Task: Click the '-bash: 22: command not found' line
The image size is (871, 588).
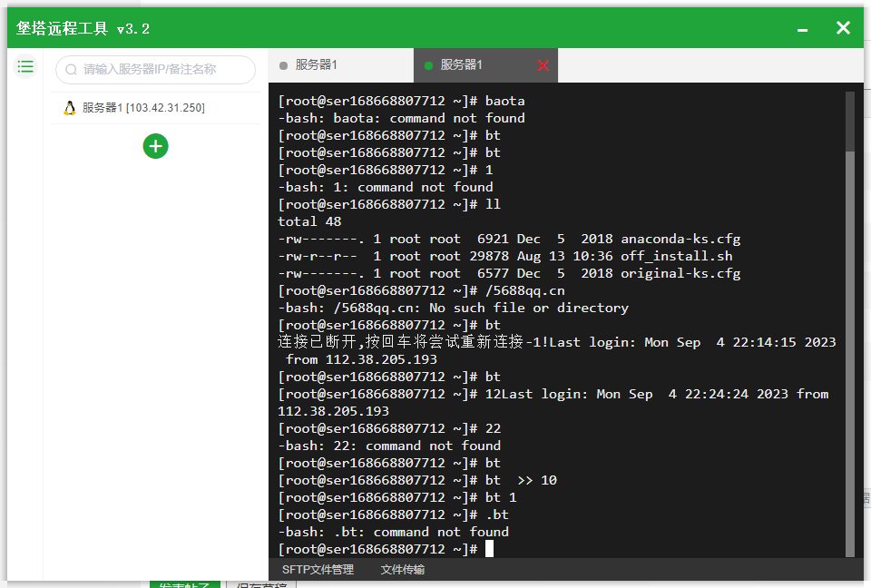Action: pos(389,446)
